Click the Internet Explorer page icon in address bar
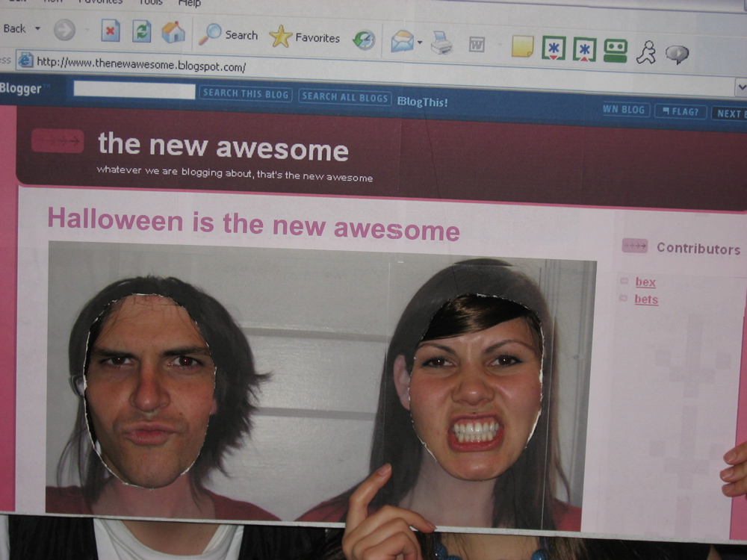This screenshot has height=560, width=747. [25, 60]
